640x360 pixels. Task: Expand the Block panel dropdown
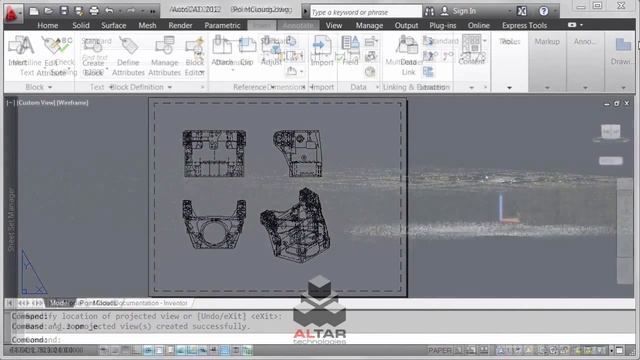coord(50,87)
